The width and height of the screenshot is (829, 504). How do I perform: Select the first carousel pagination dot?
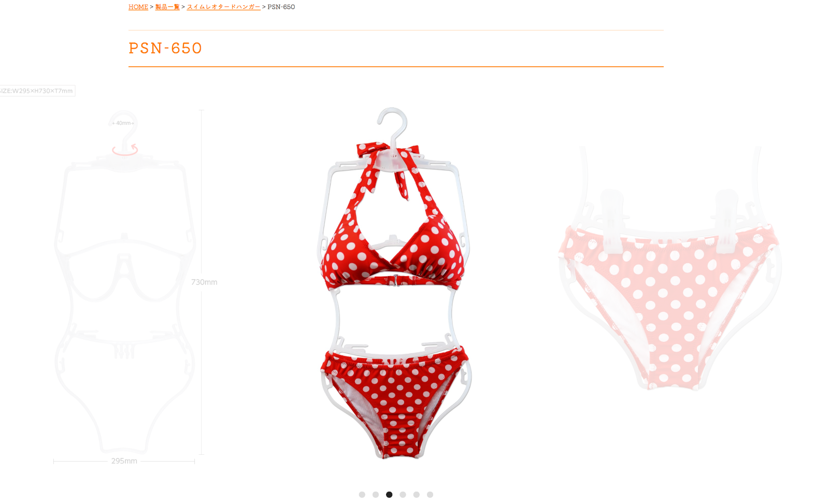coord(362,495)
